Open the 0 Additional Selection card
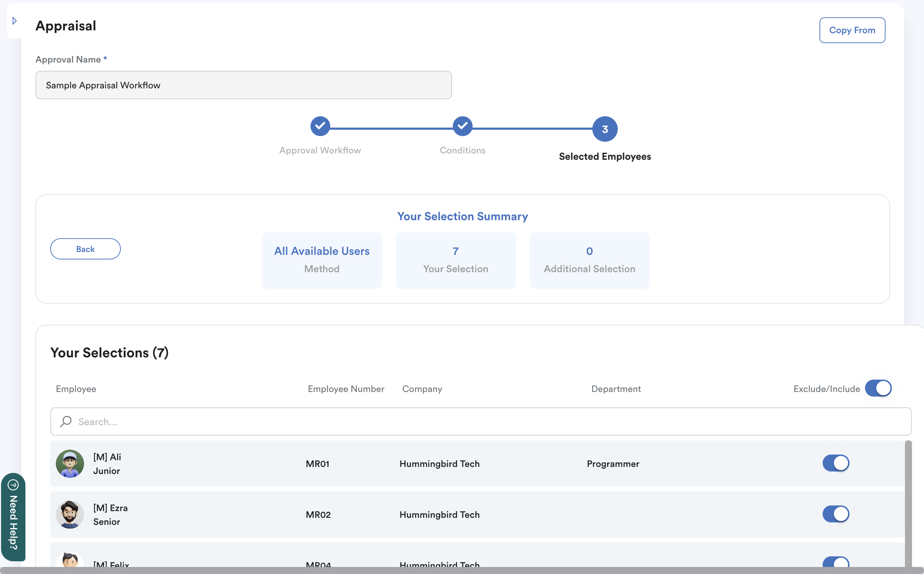Image resolution: width=924 pixels, height=574 pixels. 589,260
